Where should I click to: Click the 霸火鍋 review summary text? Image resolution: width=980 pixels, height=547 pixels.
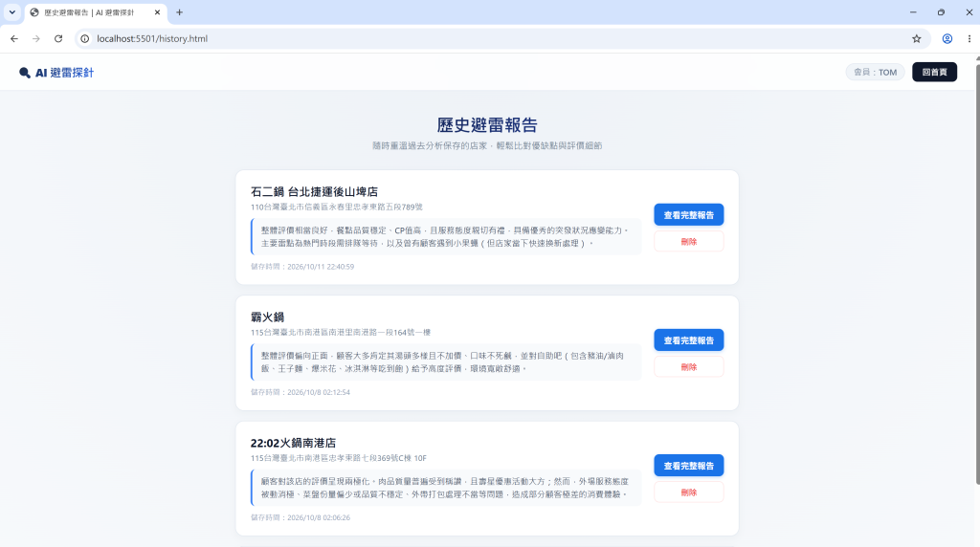tap(442, 362)
